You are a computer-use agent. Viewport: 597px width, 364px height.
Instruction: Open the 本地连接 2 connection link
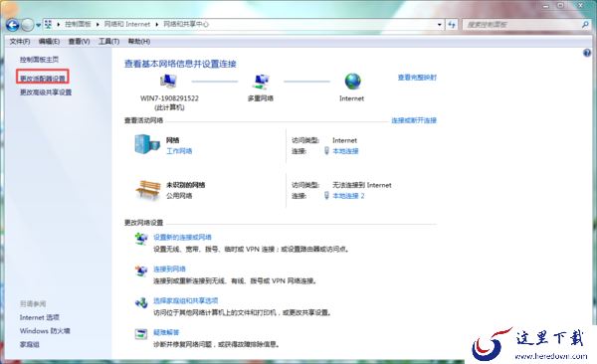(x=348, y=195)
